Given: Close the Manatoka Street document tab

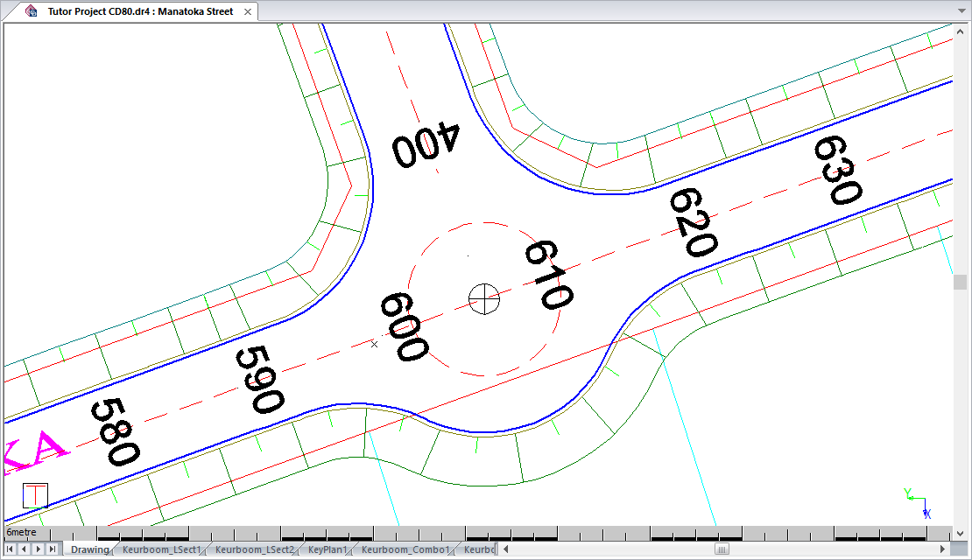Looking at the screenshot, I should [247, 11].
